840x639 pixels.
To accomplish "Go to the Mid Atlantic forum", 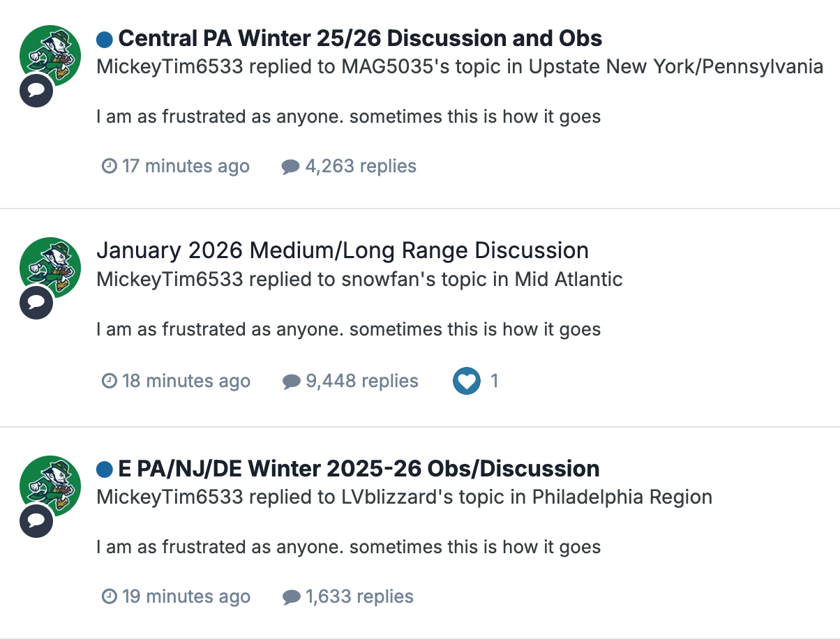I will (x=569, y=279).
